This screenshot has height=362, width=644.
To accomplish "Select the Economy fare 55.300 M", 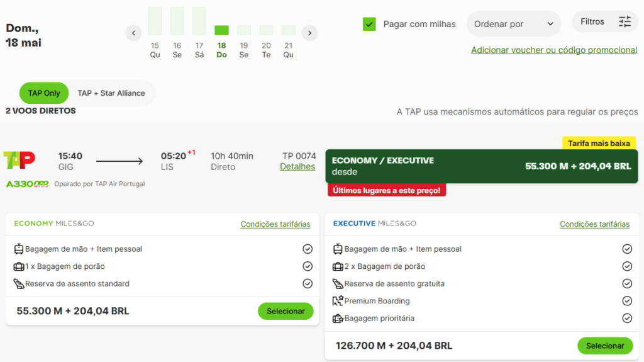I will [286, 312].
